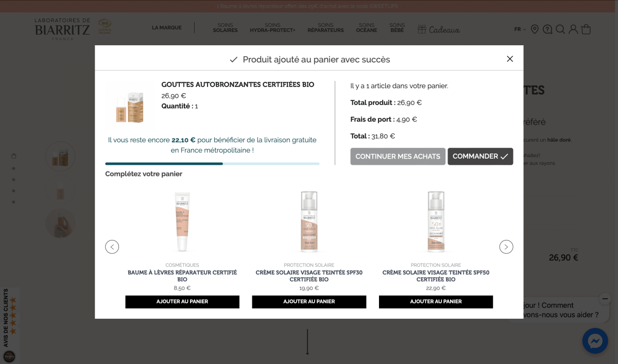Open AVIS DE NOS CLIENTS reviews tab
Viewport: 618px width, 364px height.
10,325
